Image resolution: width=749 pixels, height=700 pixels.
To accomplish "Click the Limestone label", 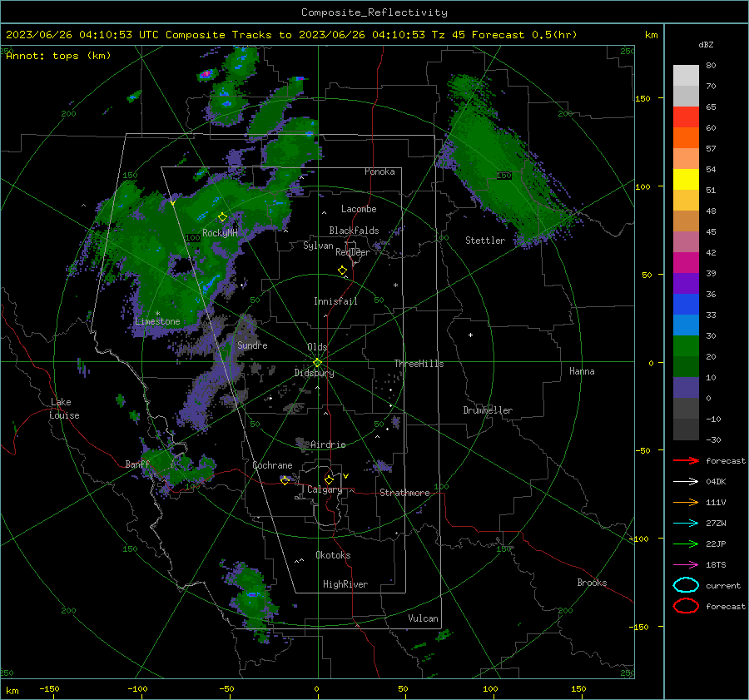I will pos(157,321).
